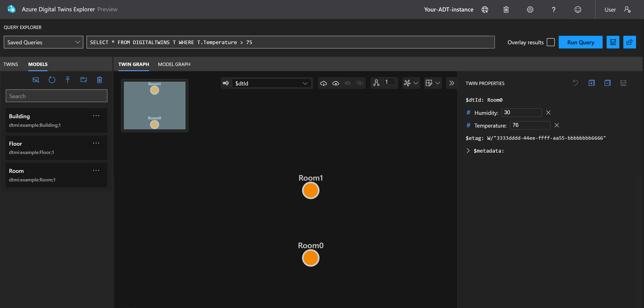Save the current query with disk icon
The height and width of the screenshot is (308, 644).
[613, 42]
